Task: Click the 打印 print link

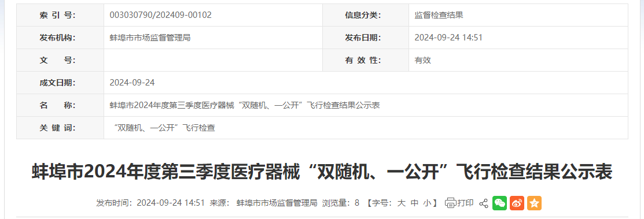Action: coord(465,203)
